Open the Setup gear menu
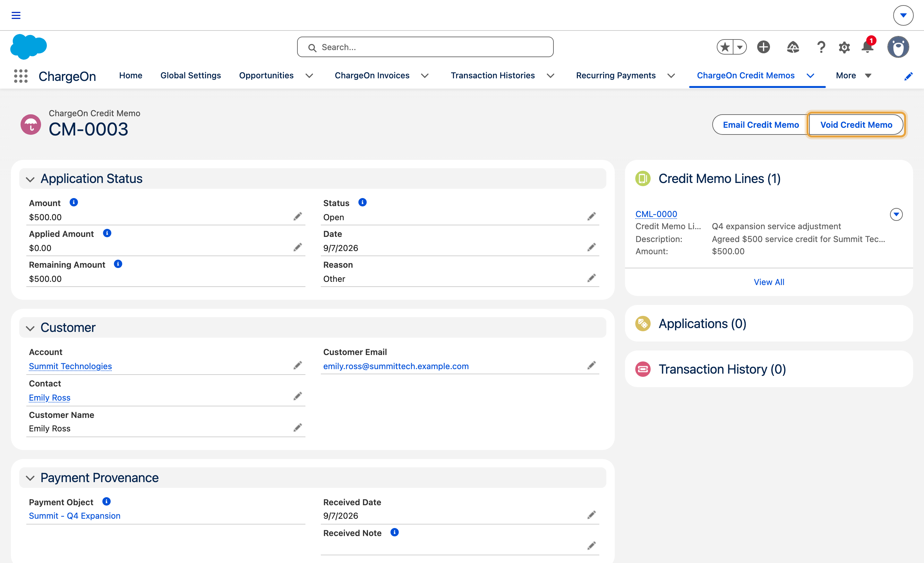Screen dimensions: 924x563 pyautogui.click(x=844, y=48)
